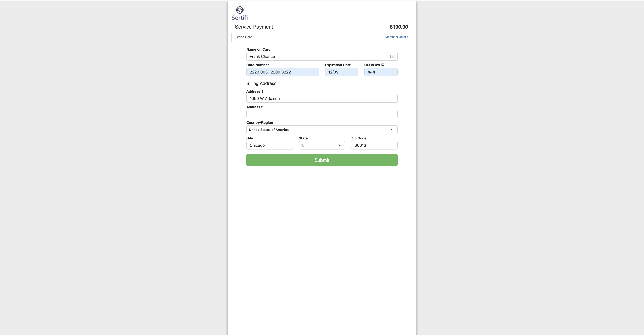Focus the empty Address 2 field
Viewport: 644px width, 335px height.
click(x=322, y=114)
